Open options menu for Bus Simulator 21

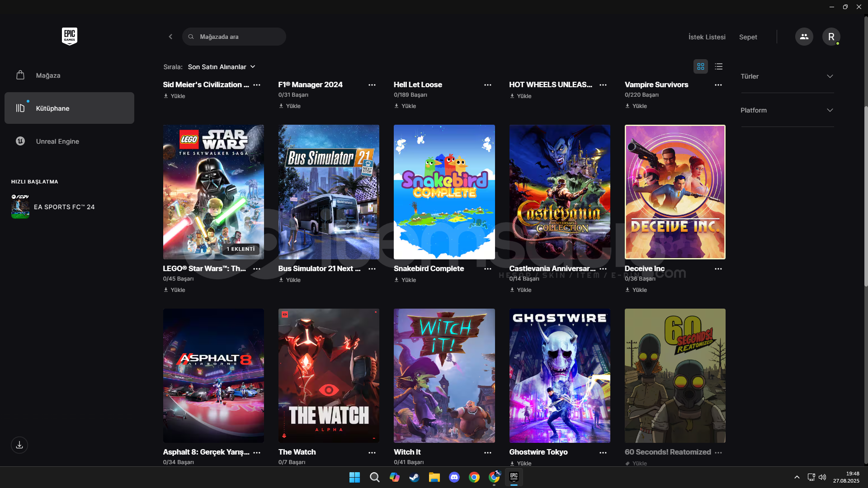[x=372, y=269]
